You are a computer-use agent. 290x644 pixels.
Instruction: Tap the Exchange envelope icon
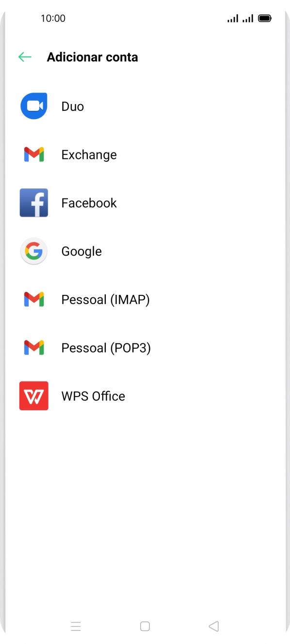pos(33,154)
